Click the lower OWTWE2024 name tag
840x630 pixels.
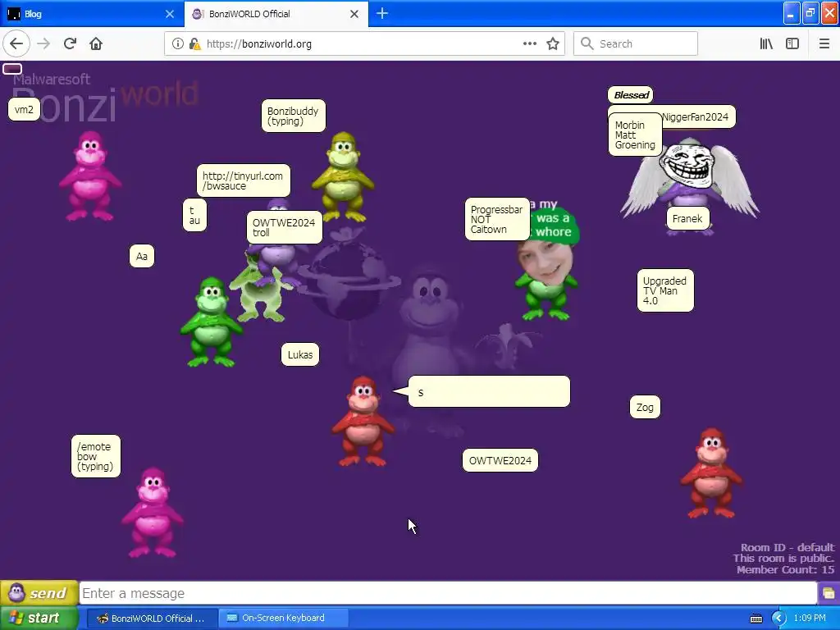(x=500, y=460)
